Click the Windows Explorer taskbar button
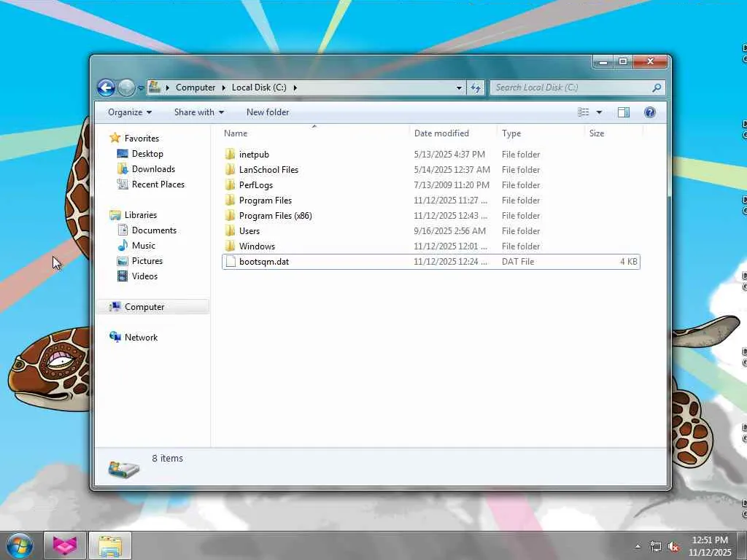This screenshot has width=747, height=560. 111,545
